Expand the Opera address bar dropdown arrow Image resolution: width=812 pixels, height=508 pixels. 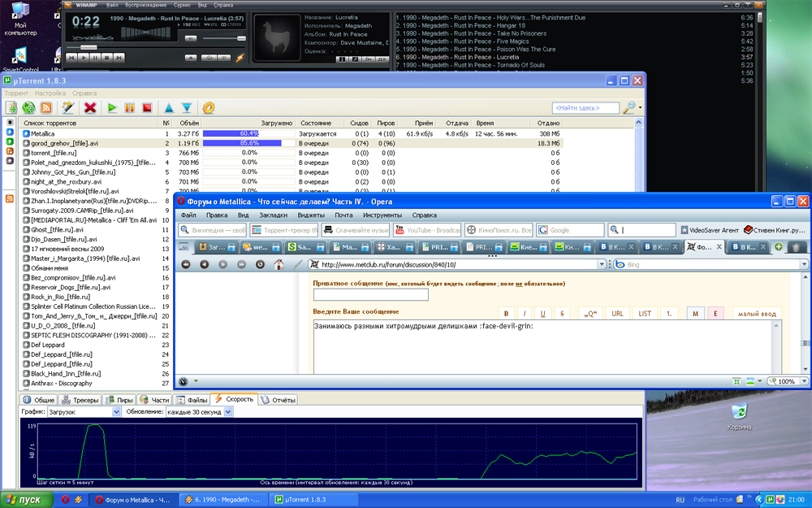pyautogui.click(x=600, y=264)
